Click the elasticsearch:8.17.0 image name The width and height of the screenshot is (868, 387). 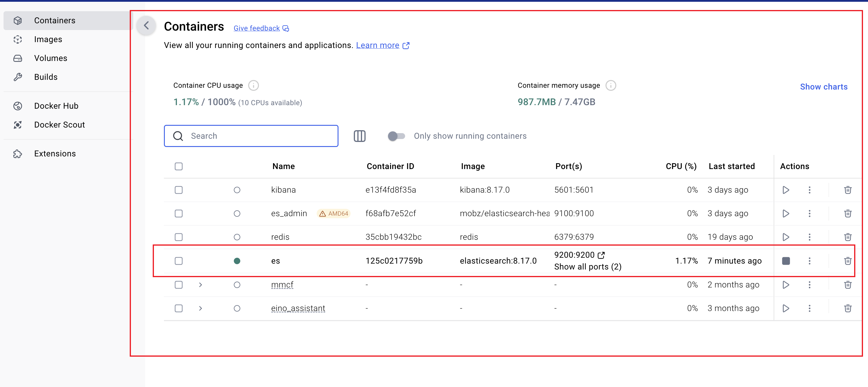pos(498,261)
